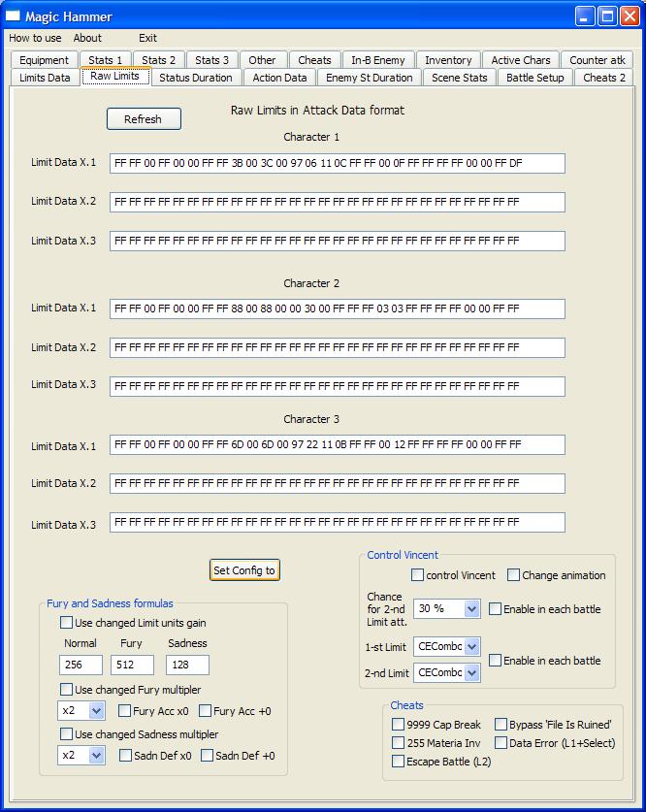This screenshot has height=812, width=646.
Task: Open the Status Duration tab
Action: (196, 78)
